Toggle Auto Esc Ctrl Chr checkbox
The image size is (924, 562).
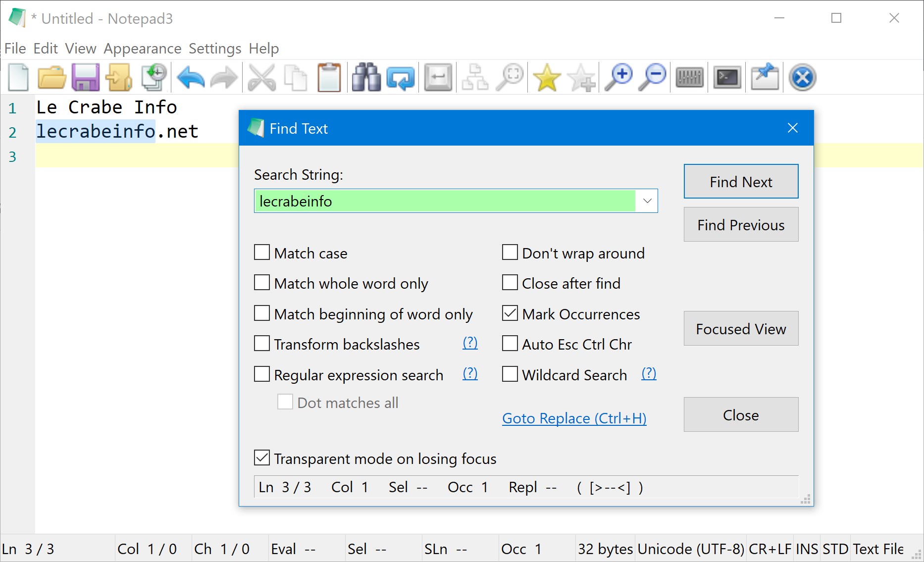coord(510,344)
